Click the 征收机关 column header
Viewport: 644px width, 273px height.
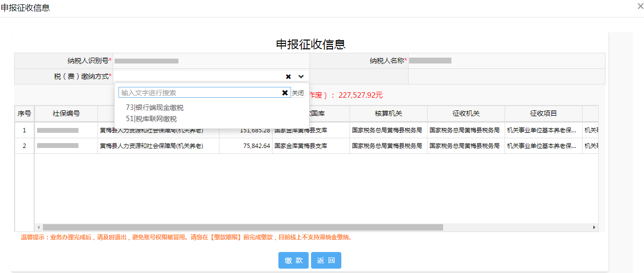pyautogui.click(x=466, y=113)
